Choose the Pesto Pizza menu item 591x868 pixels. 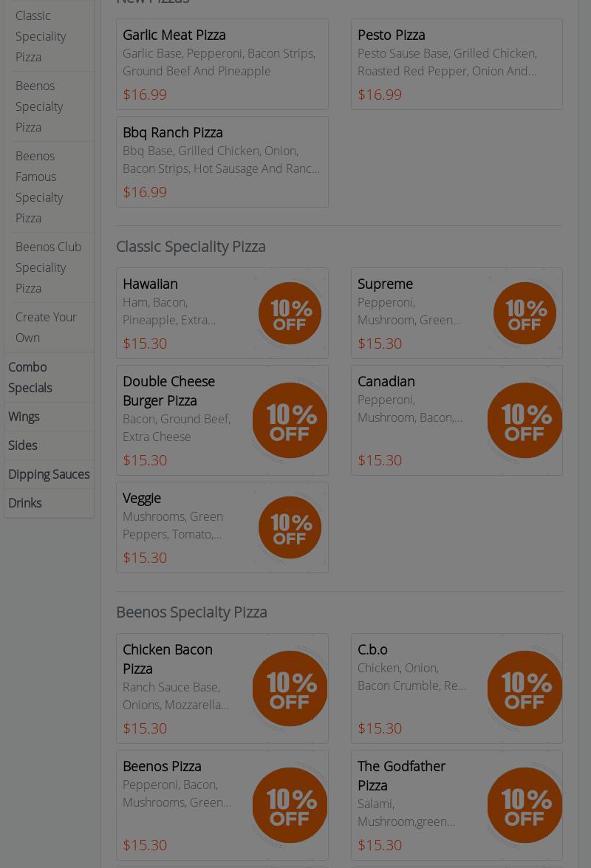391,35
